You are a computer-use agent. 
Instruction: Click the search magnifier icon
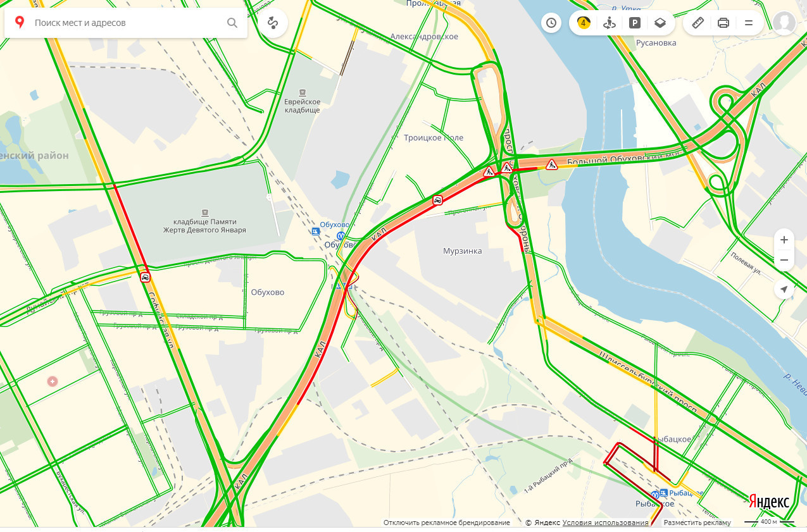pos(232,23)
